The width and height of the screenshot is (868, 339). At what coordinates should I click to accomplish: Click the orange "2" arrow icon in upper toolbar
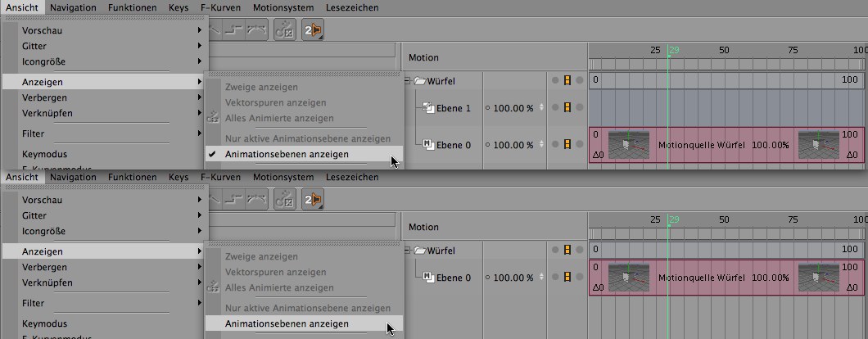[313, 31]
